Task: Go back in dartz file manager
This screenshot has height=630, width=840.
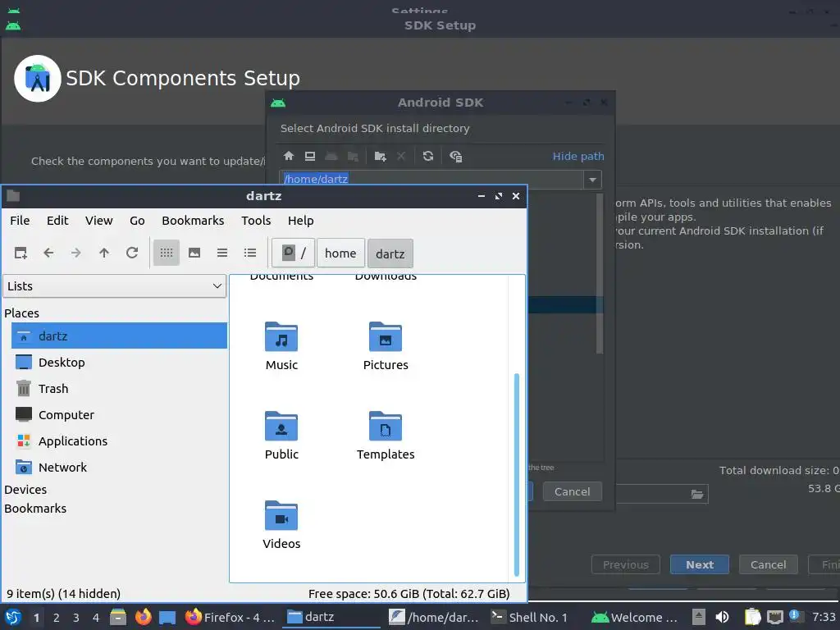Action: click(x=48, y=253)
